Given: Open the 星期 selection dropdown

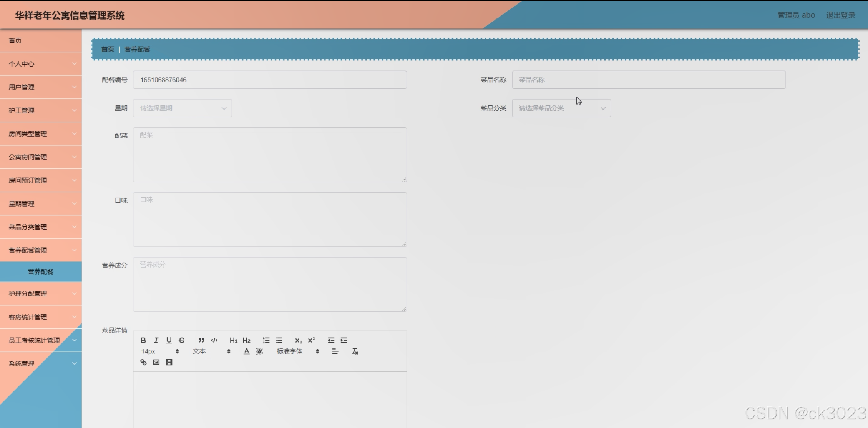Looking at the screenshot, I should click(182, 108).
